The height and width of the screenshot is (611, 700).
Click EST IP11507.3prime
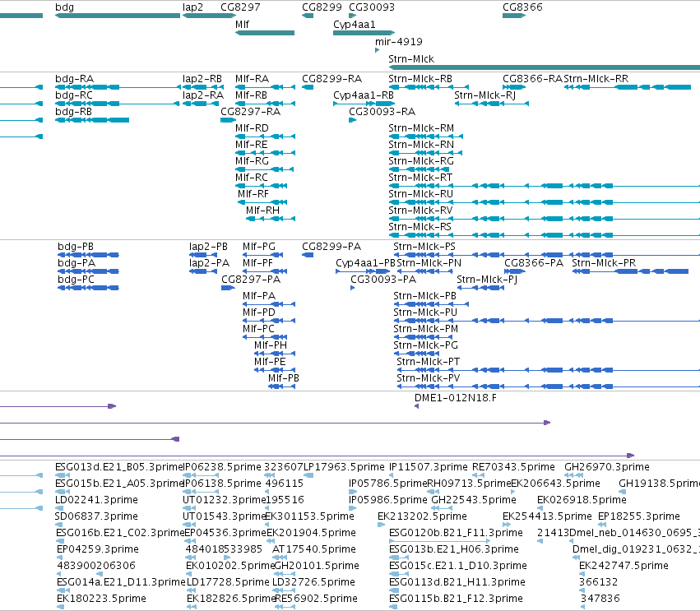pyautogui.click(x=429, y=467)
